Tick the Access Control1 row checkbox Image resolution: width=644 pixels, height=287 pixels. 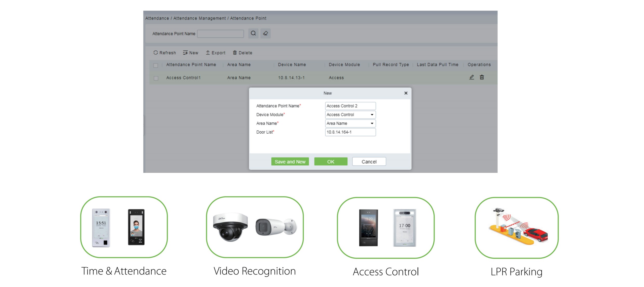156,78
